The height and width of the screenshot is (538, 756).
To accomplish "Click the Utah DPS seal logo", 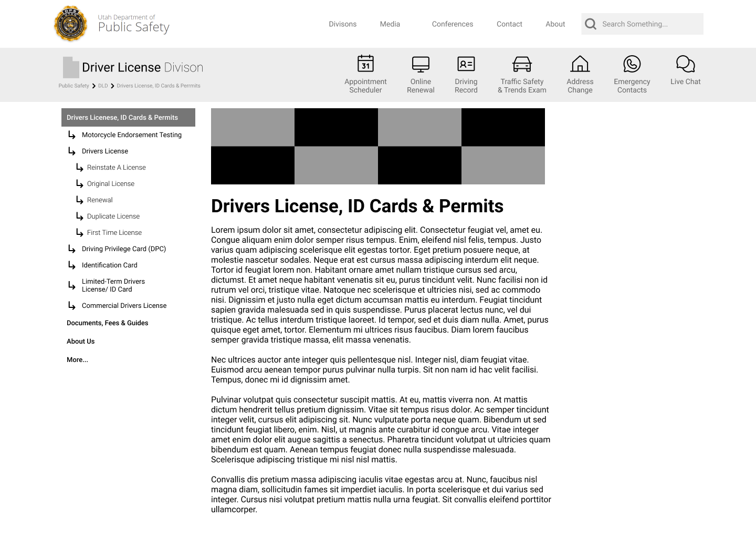I will (x=70, y=24).
